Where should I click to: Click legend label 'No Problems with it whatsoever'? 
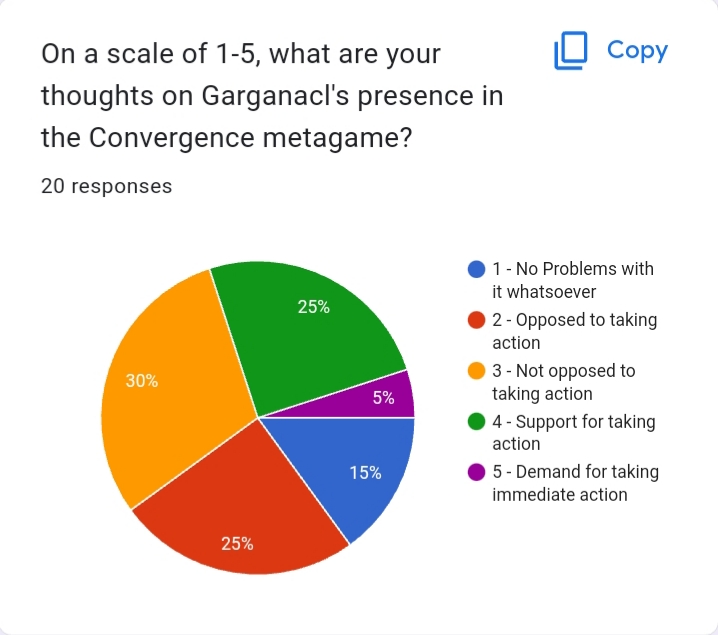573,280
